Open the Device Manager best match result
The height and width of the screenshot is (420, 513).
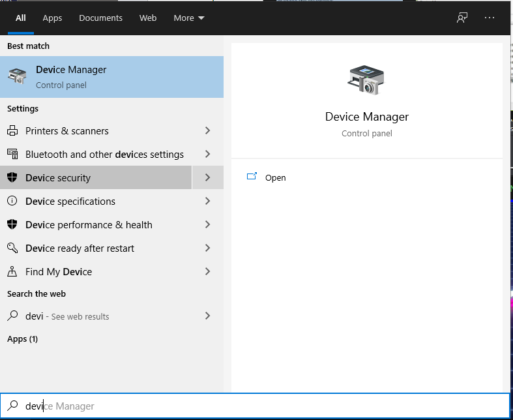pyautogui.click(x=111, y=77)
